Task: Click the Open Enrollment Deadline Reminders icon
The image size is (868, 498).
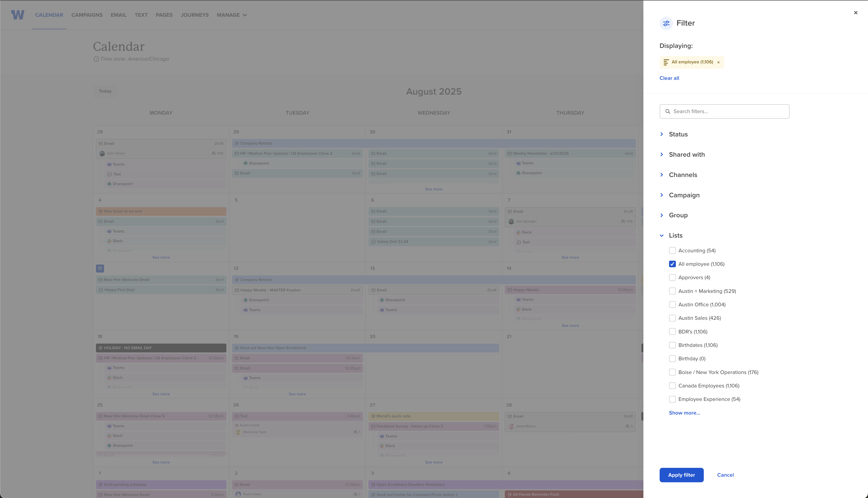Action: point(373,485)
